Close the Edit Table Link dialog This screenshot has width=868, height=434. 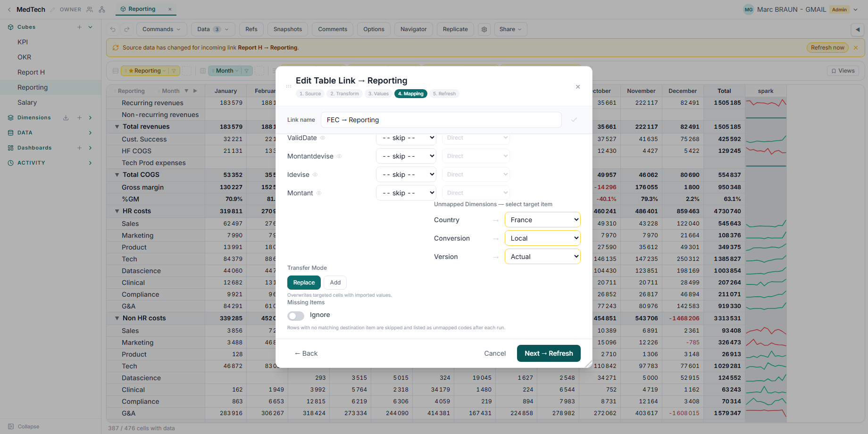[x=578, y=87]
